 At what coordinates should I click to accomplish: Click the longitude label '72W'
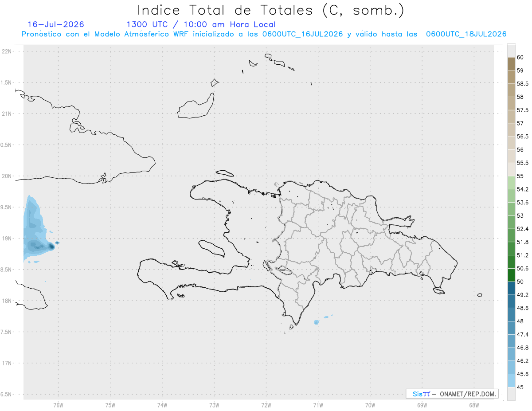pos(266,405)
